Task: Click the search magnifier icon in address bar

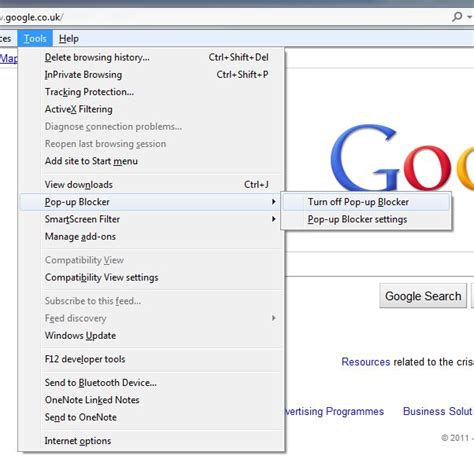Action: (x=457, y=17)
